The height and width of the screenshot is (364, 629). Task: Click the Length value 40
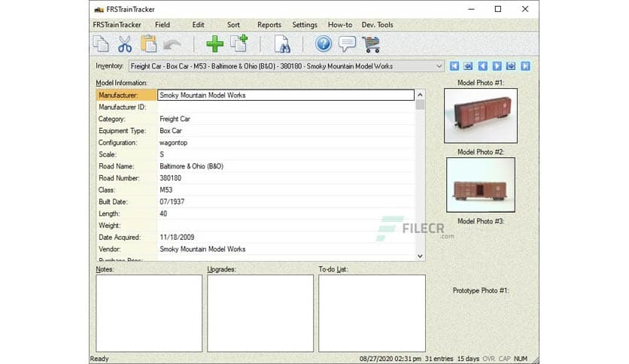pos(163,214)
